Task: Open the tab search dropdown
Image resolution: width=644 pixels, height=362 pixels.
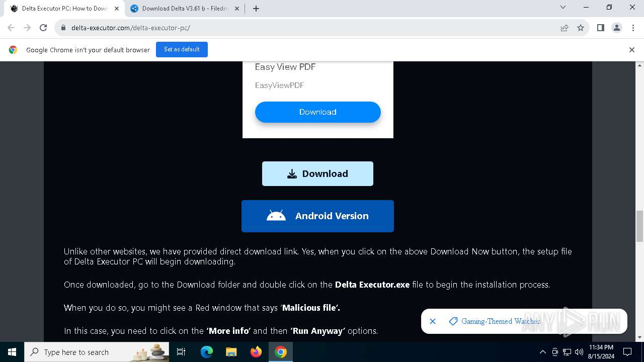Action: (x=563, y=8)
